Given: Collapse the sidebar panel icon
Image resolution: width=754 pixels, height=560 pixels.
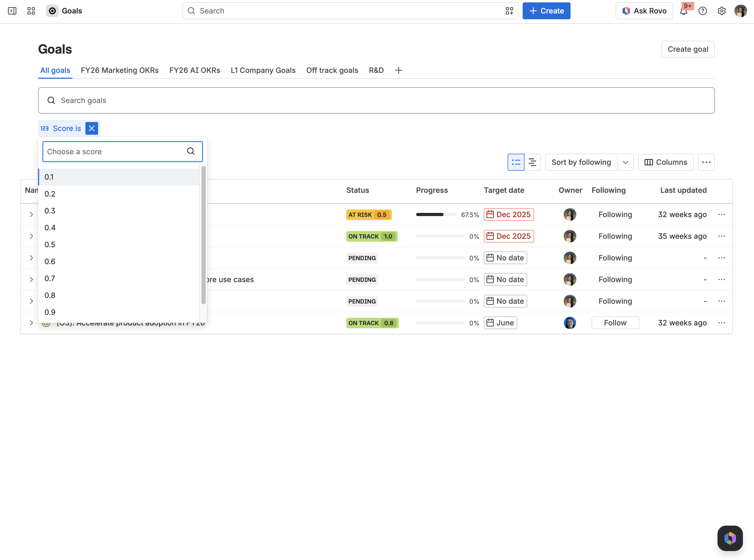Looking at the screenshot, I should click(12, 11).
